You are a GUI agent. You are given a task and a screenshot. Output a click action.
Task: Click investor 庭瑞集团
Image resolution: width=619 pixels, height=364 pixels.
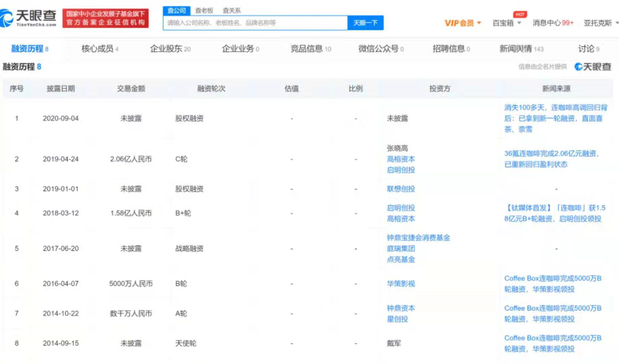401,249
